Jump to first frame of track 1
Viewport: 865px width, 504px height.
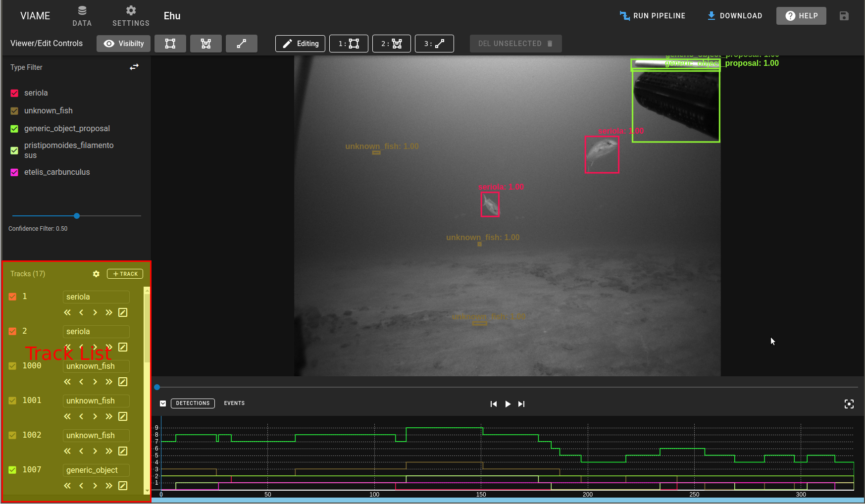[x=67, y=312]
